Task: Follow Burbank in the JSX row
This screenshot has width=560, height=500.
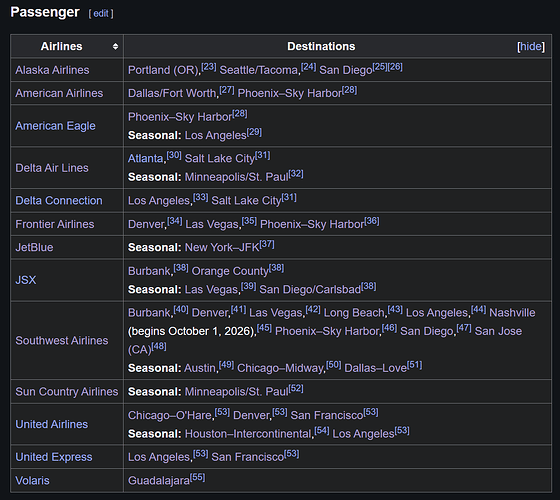Action: tap(149, 271)
